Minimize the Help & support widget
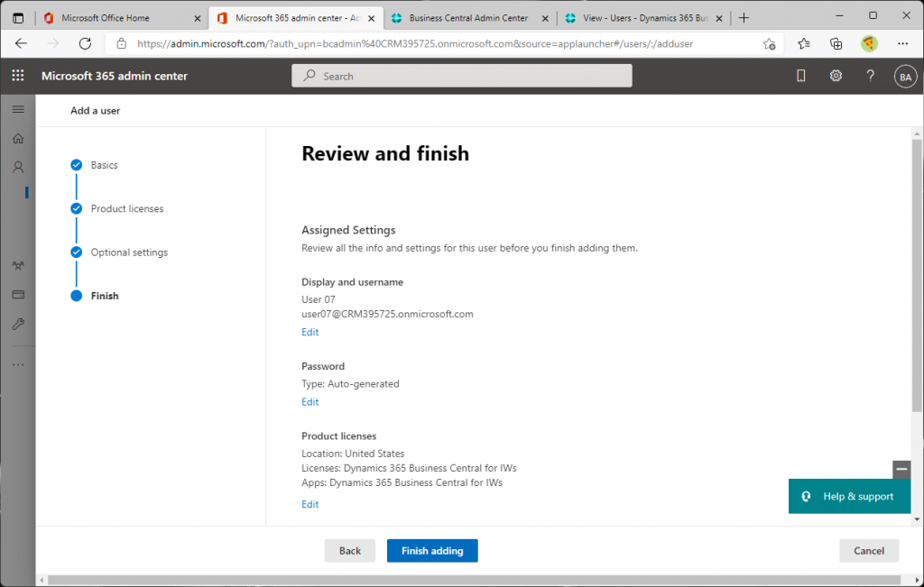 [901, 469]
